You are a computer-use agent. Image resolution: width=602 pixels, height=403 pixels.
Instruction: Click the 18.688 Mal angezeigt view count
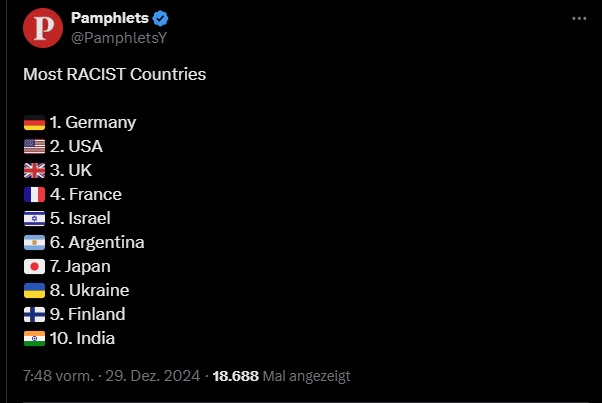click(x=281, y=376)
